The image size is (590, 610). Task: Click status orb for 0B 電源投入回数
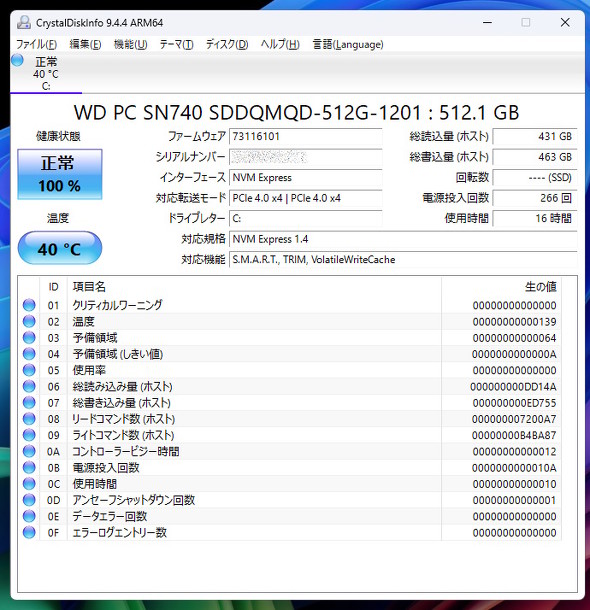coord(29,467)
